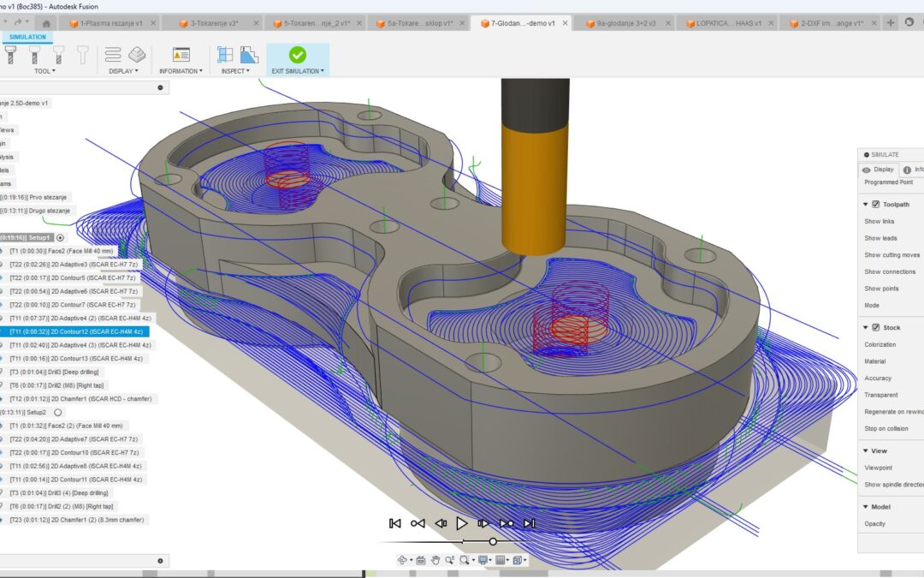The width and height of the screenshot is (924, 578).
Task: Click the Orbit tool icon in navigation bar
Action: (402, 560)
